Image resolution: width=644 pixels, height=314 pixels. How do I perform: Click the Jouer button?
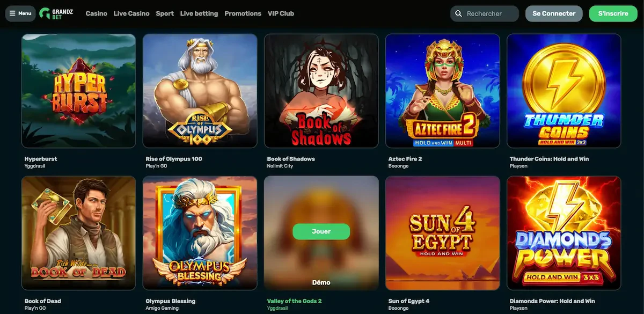[x=321, y=231]
